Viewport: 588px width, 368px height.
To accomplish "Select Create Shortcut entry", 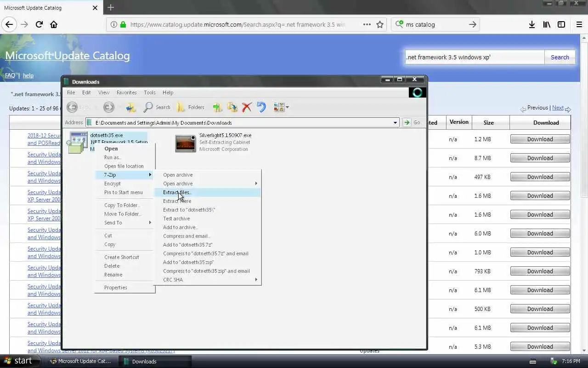I will click(124, 257).
